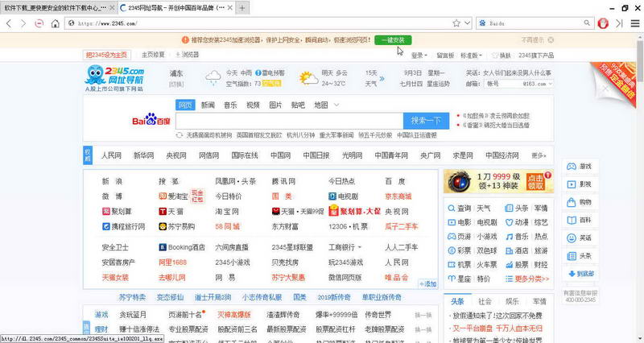The width and height of the screenshot is (644, 343).
Task: Click the +添加 site button
Action: pos(427,284)
